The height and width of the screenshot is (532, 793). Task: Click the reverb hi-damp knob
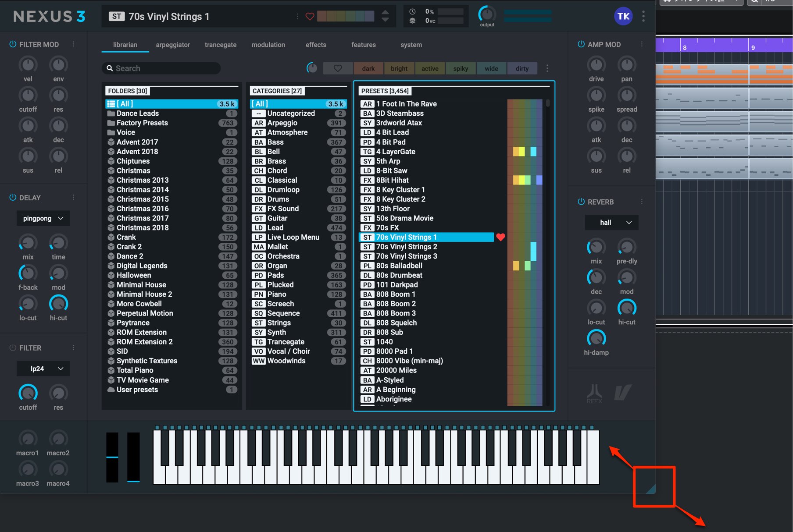tap(596, 338)
